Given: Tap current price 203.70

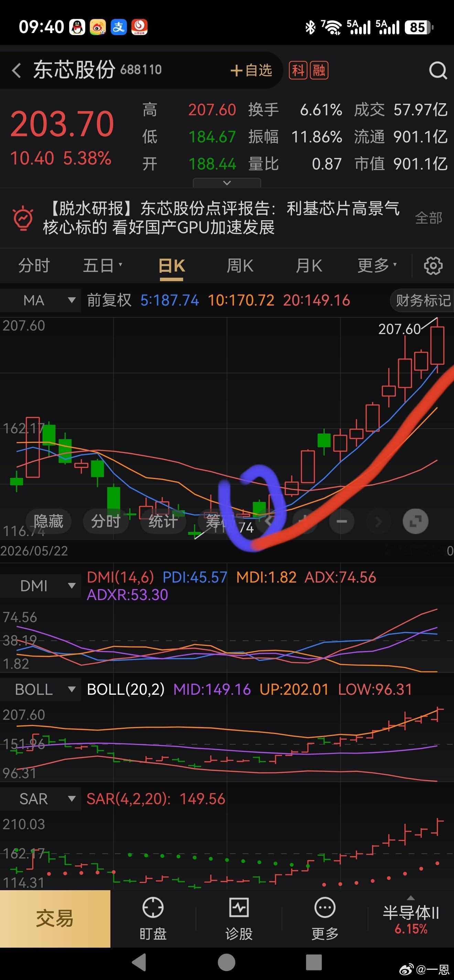Looking at the screenshot, I should tap(62, 124).
